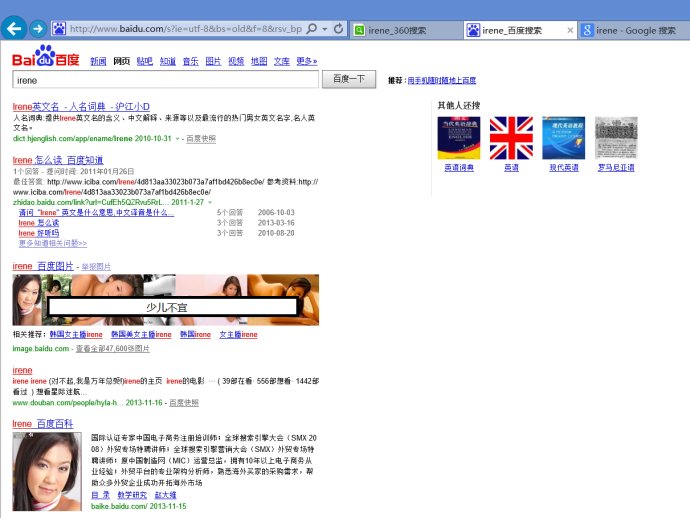
Task: Click the Baidu Baike portrait thumbnail
Action: [47, 471]
